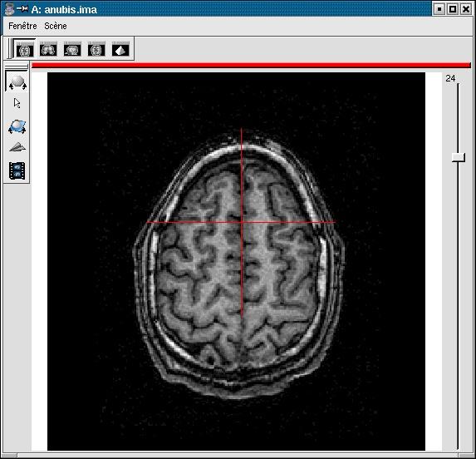Switch to the axial view icon
Viewport: 476px width, 459px height.
coord(25,50)
